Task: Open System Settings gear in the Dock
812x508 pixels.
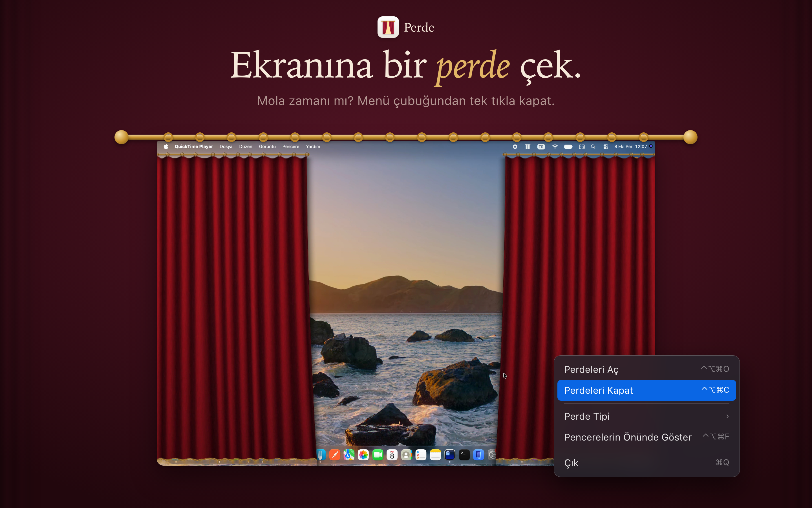Action: (492, 455)
